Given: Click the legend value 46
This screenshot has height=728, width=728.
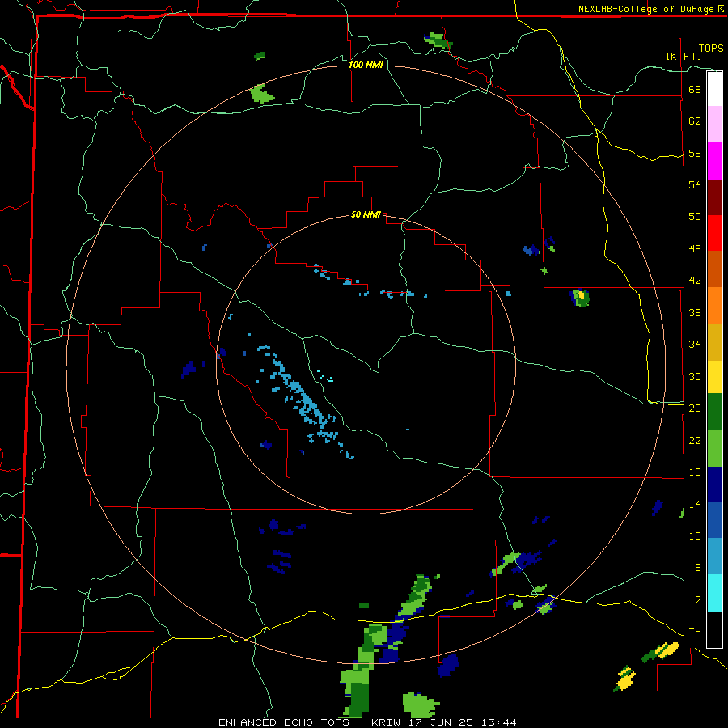Looking at the screenshot, I should pyautogui.click(x=695, y=249).
